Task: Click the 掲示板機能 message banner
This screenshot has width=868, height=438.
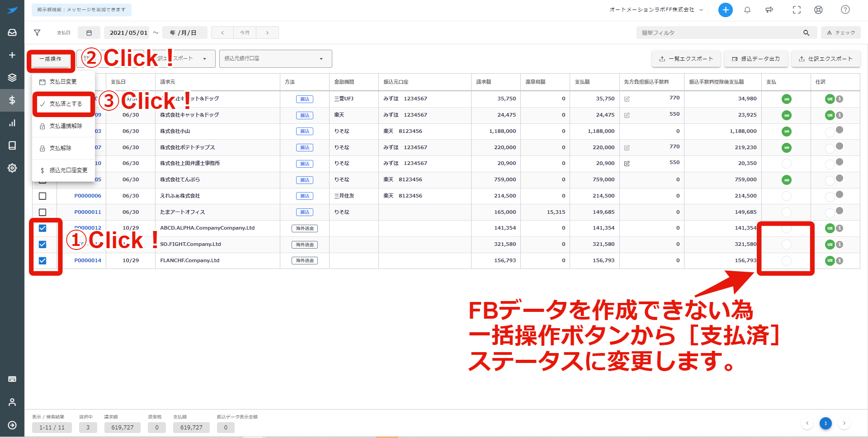Action: (x=81, y=9)
